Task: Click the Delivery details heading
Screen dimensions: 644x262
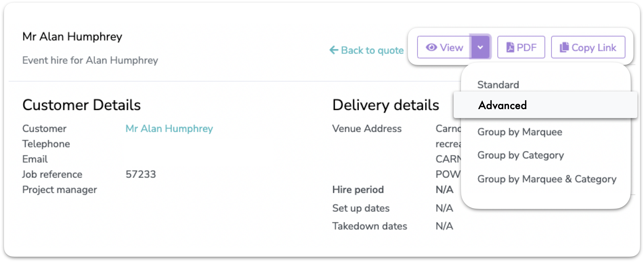Action: [x=386, y=105]
